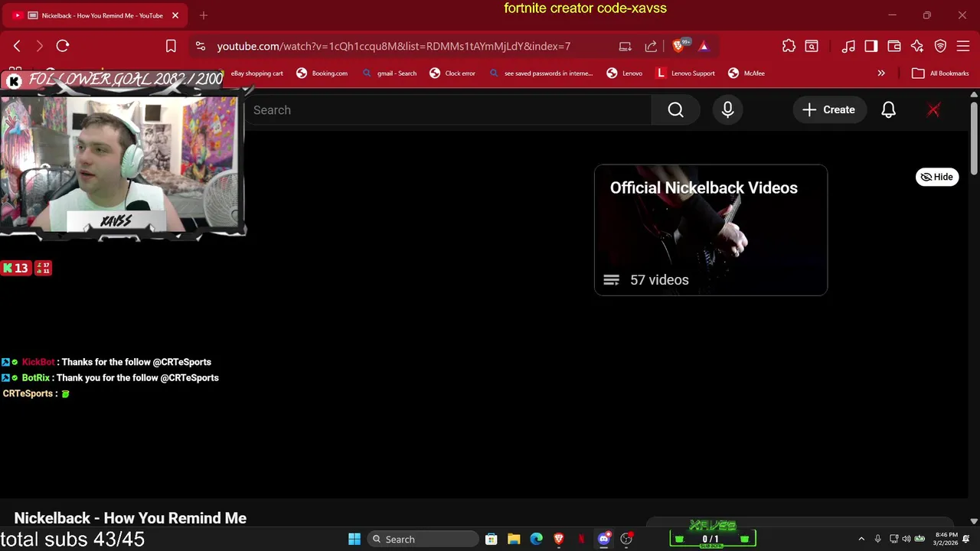Screen dimensions: 980x551
Task: Open Brave Leo AI sparkle icon
Action: click(917, 46)
